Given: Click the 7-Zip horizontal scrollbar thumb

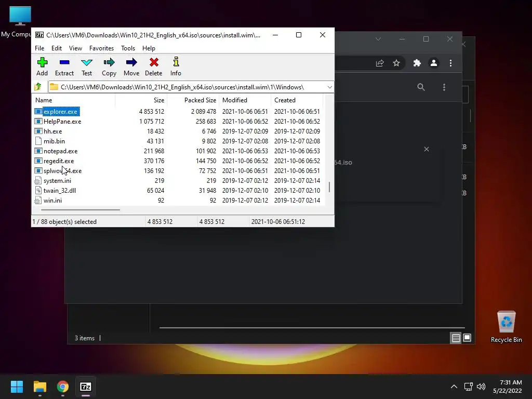Looking at the screenshot, I should tap(81, 210).
